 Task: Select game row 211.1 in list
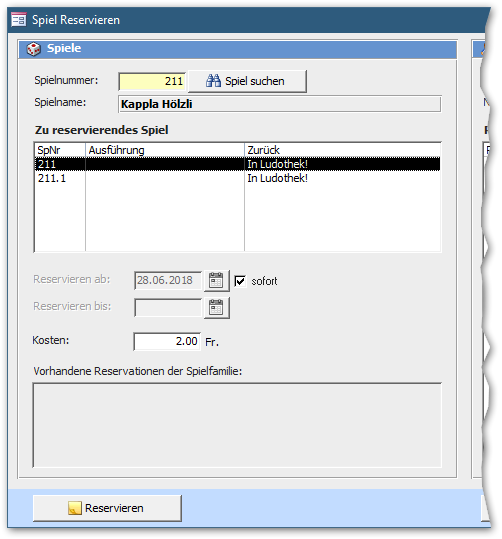[x=237, y=178]
